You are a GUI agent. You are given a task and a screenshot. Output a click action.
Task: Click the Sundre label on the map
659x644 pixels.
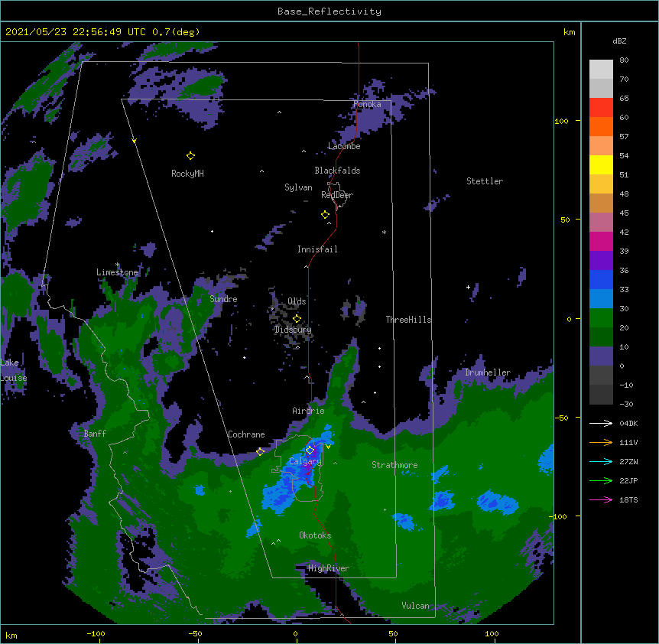pos(223,299)
